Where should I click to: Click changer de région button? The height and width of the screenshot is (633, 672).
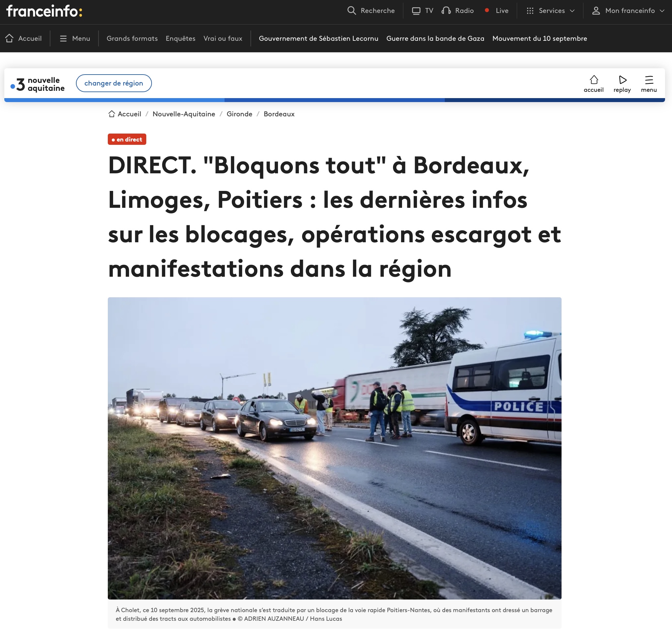click(113, 83)
